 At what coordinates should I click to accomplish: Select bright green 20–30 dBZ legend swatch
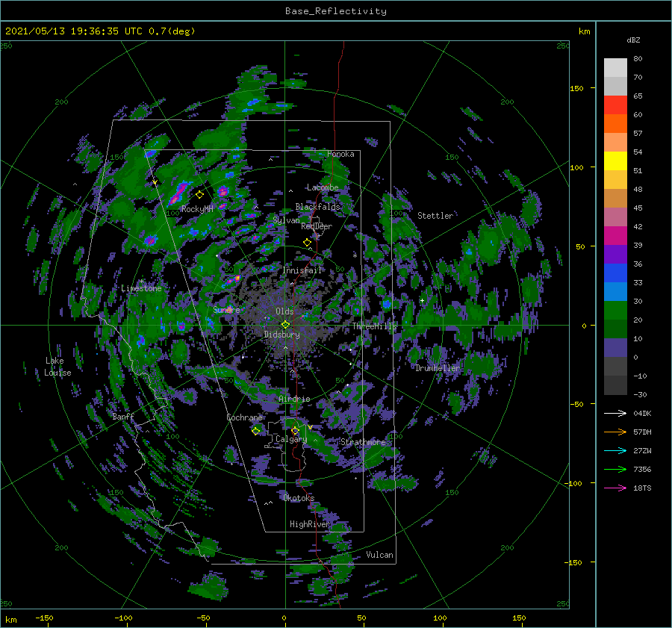point(615,310)
